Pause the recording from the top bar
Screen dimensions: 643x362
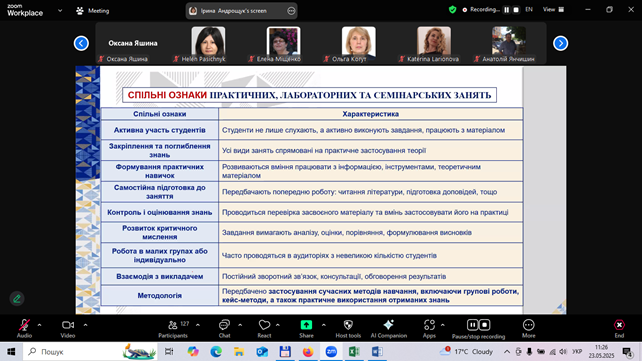coord(506,10)
